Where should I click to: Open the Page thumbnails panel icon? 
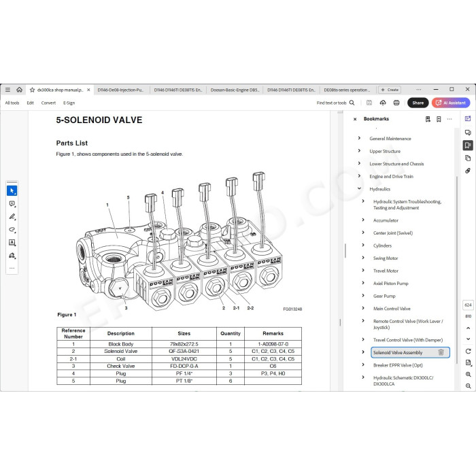(x=468, y=158)
